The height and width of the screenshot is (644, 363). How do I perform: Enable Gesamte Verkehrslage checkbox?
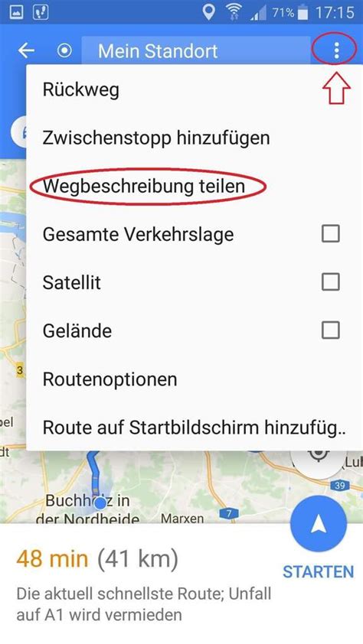click(x=331, y=234)
